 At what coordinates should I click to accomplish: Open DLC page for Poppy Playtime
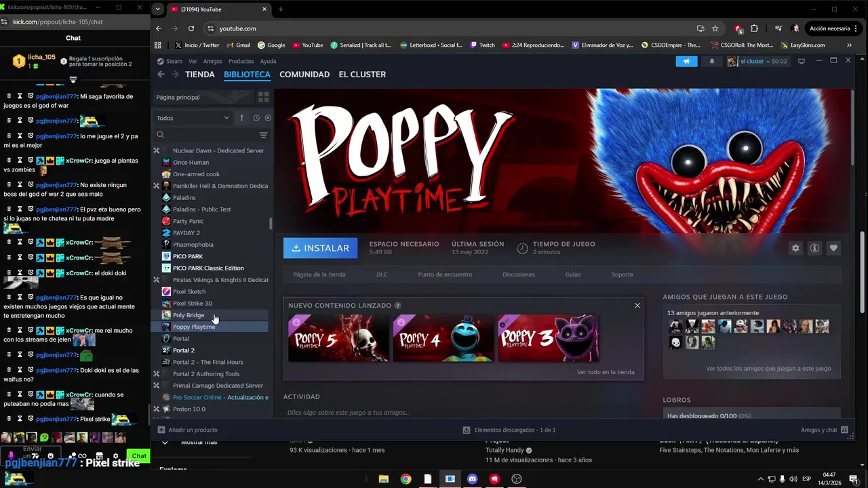pos(382,274)
